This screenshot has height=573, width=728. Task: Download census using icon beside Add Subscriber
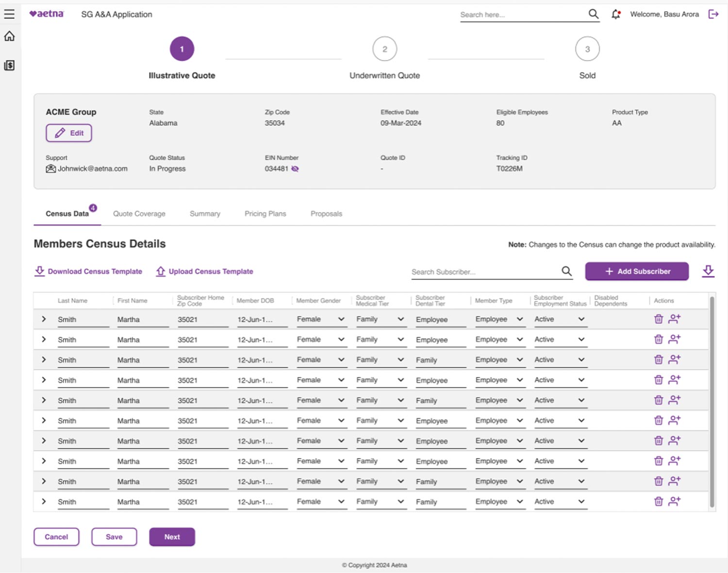tap(708, 271)
